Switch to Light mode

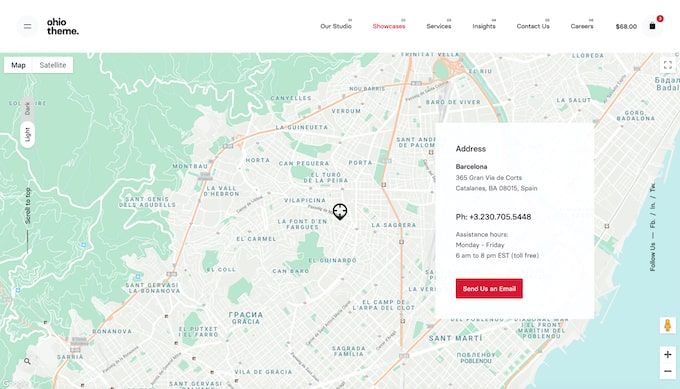click(27, 134)
